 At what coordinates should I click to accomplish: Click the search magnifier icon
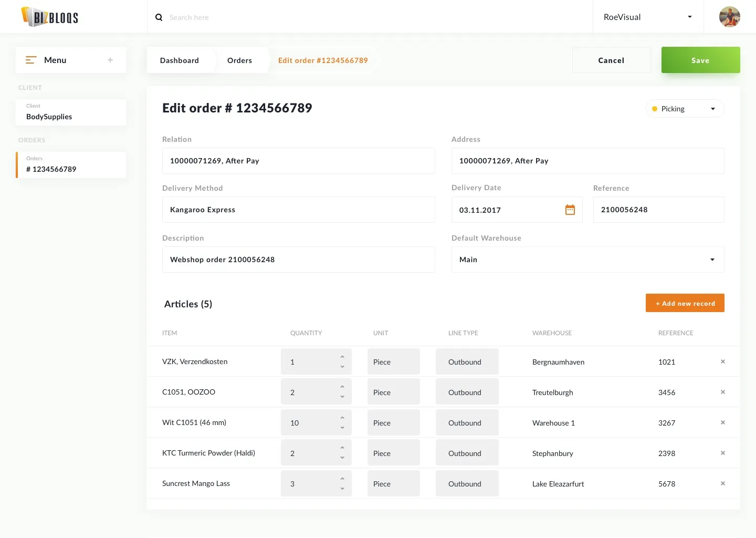159,17
